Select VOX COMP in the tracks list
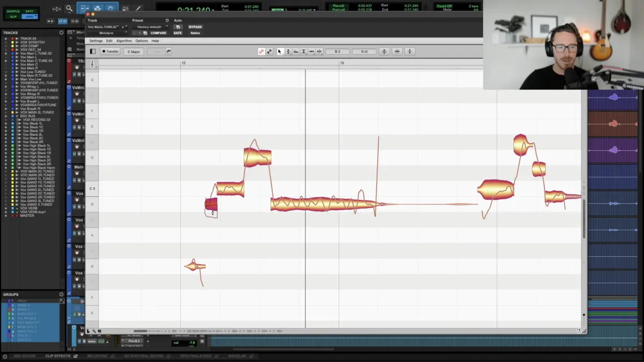Viewport: 644px width, 362px height. (30, 46)
